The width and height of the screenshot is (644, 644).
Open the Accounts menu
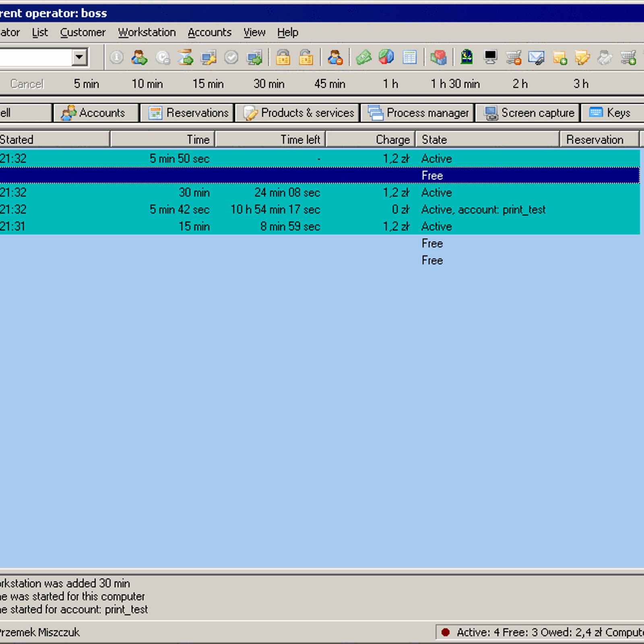click(210, 32)
